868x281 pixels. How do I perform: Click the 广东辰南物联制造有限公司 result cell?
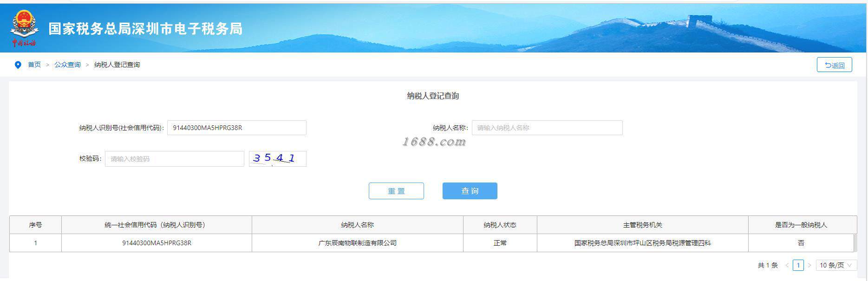[x=358, y=243]
